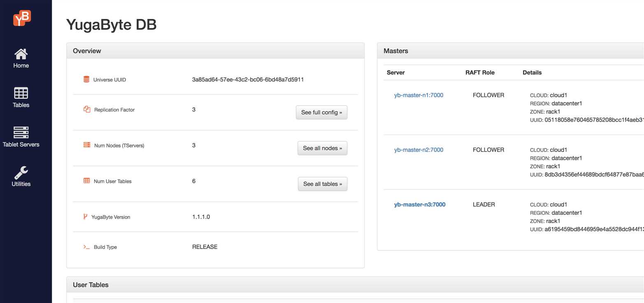Click See all tables button
Image resolution: width=644 pixels, height=303 pixels.
pos(323,184)
